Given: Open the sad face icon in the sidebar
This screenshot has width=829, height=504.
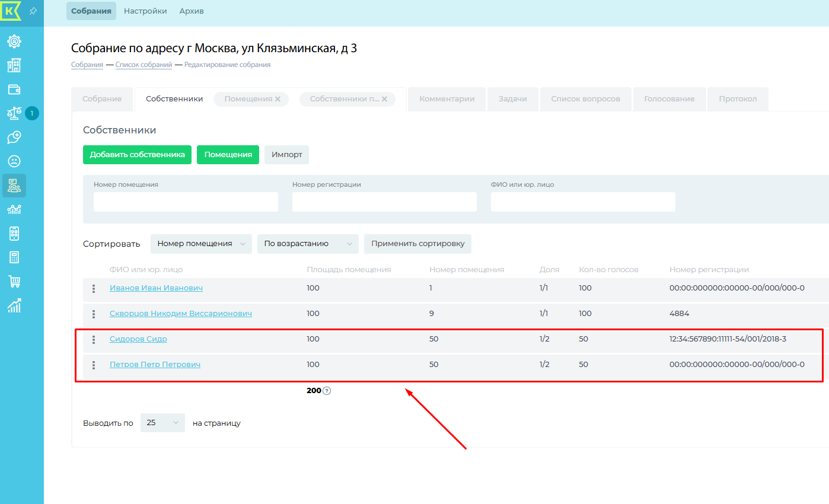Looking at the screenshot, I should click(14, 161).
